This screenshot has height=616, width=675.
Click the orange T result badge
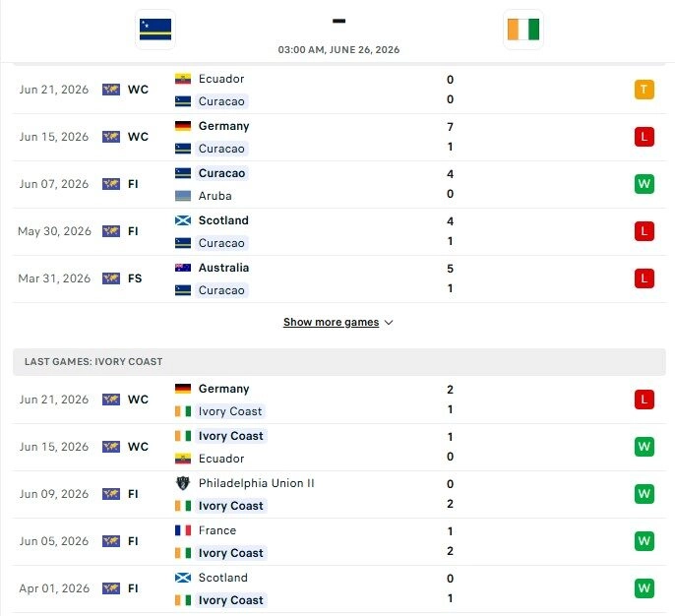[x=644, y=90]
